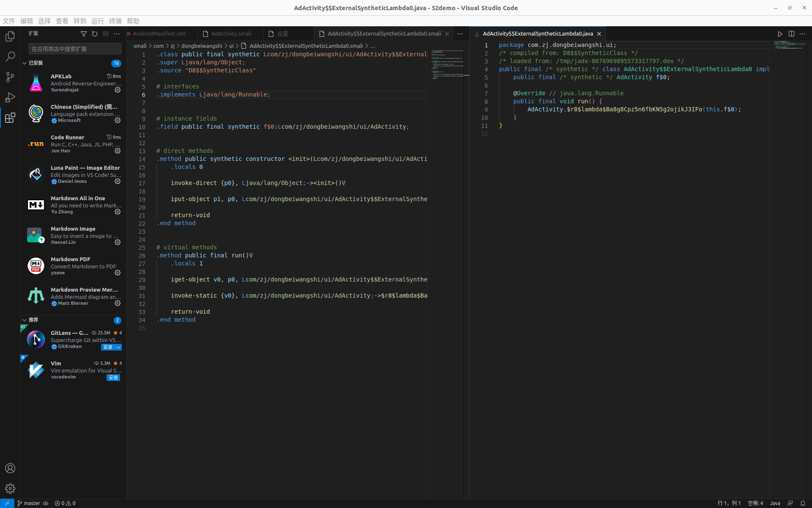Synchronize changes cloud icon in status bar

coord(46,503)
